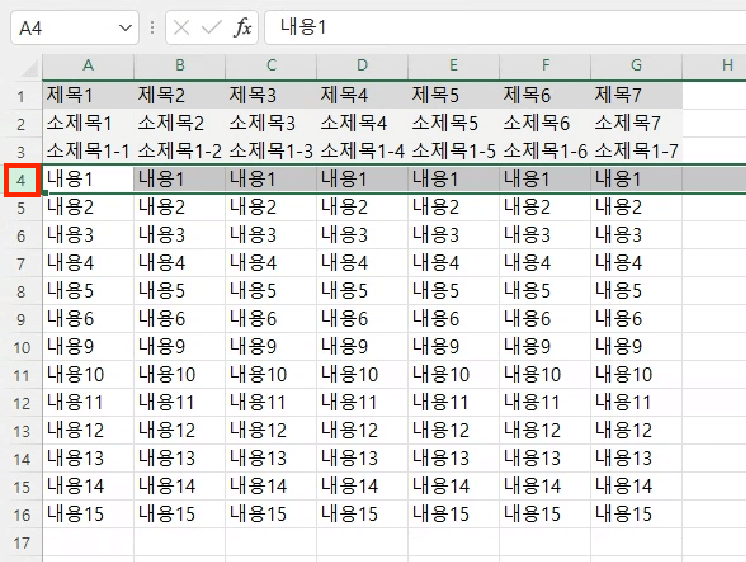Select row 3 header

(21, 152)
